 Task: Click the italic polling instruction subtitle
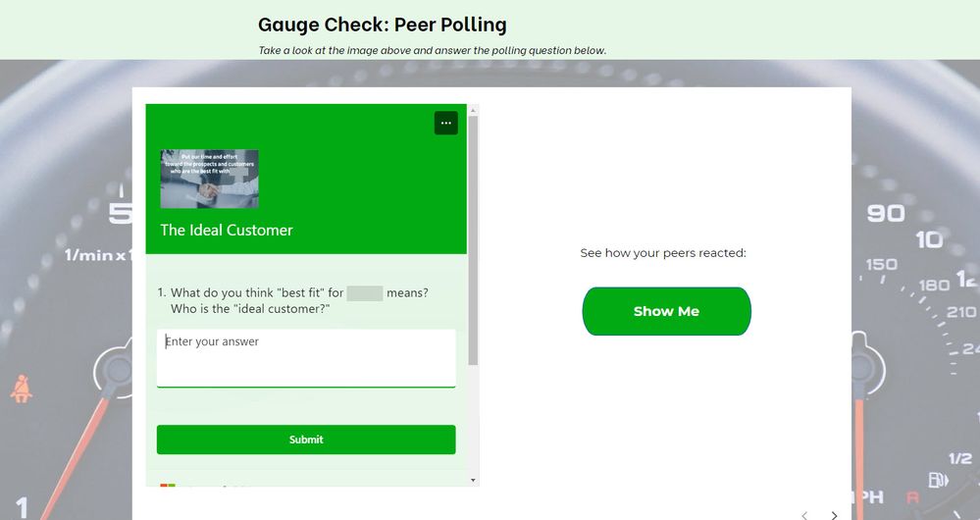click(x=433, y=50)
